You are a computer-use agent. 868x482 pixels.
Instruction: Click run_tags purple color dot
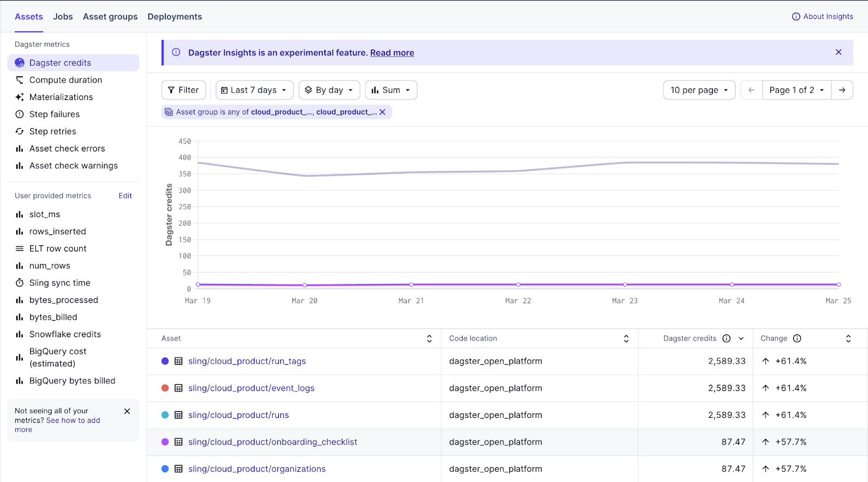point(165,361)
